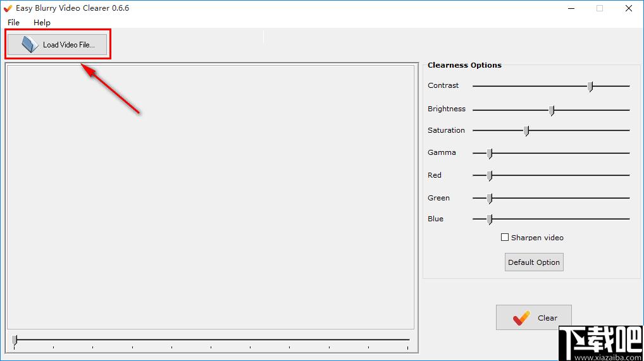Click the Green slider handle

point(490,199)
